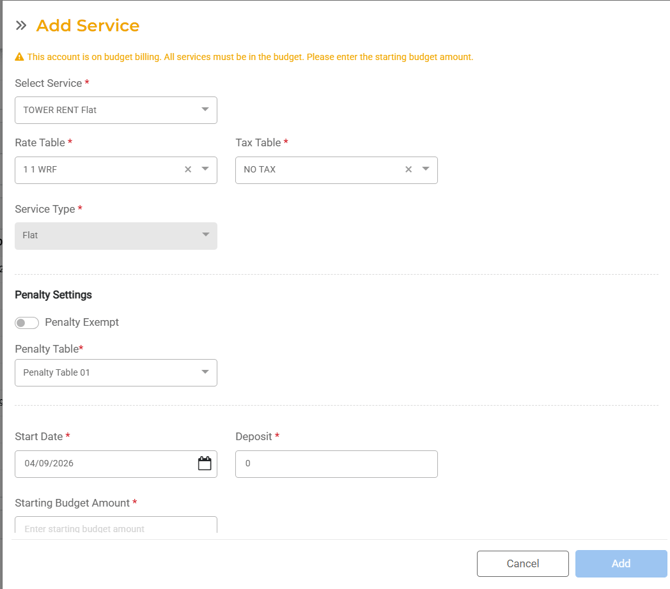
Task: Click the Penalty Exempt label
Action: (x=82, y=323)
